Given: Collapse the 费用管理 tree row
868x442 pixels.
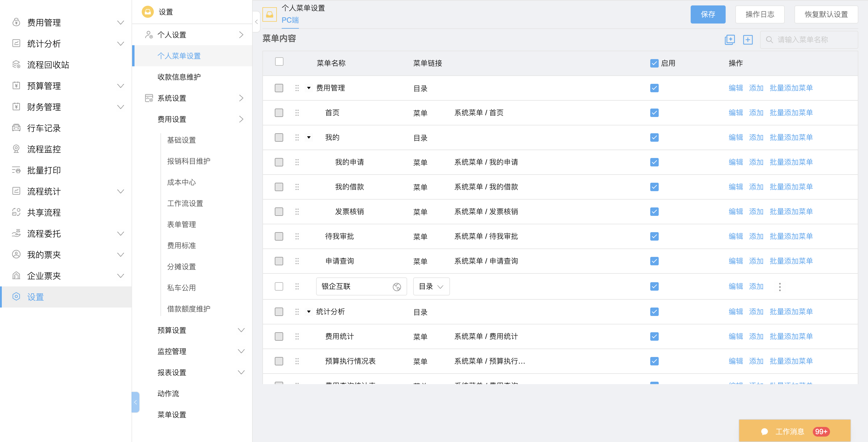Looking at the screenshot, I should coord(309,88).
